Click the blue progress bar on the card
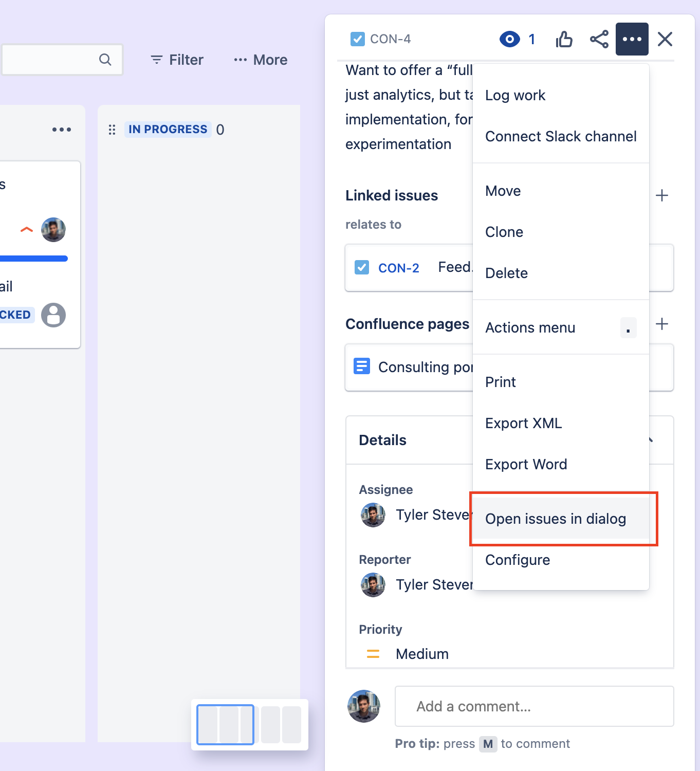 pos(33,258)
